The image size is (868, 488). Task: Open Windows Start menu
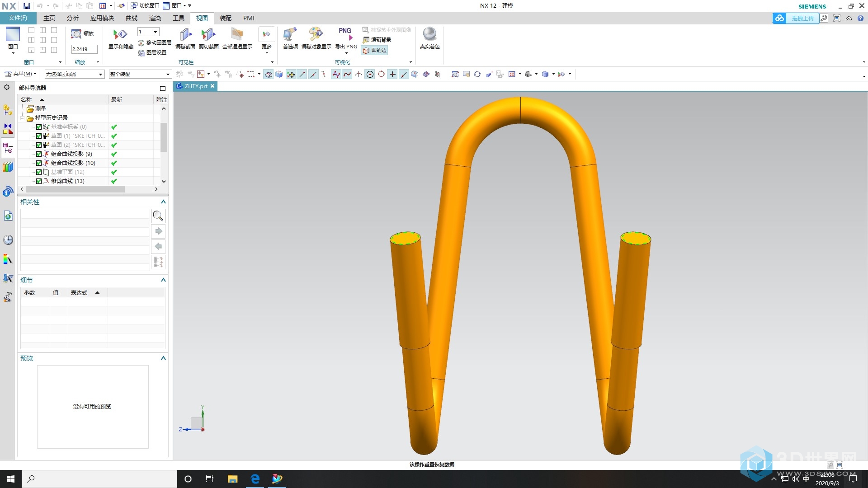tap(11, 479)
